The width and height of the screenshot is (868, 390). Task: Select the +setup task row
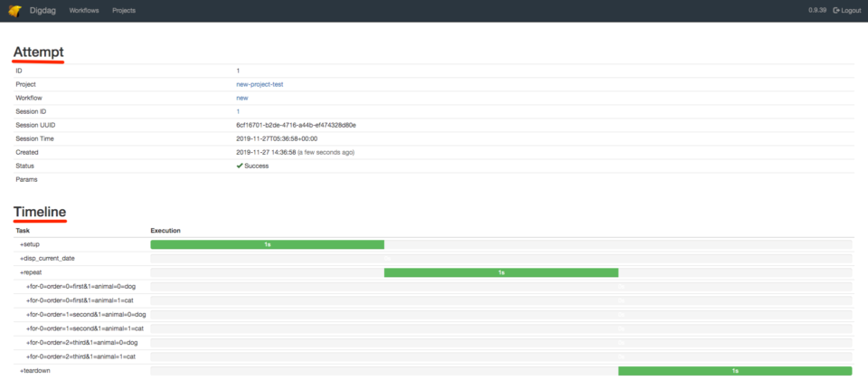30,244
